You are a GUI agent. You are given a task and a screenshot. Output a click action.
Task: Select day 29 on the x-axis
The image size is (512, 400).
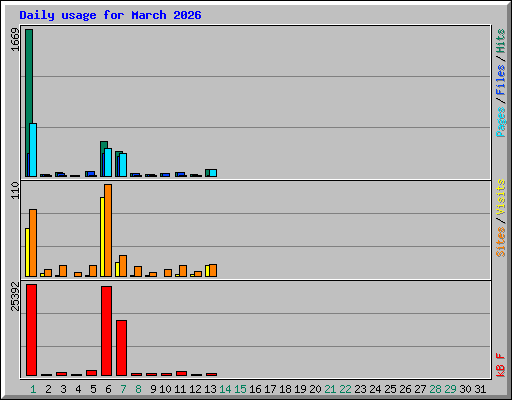point(450,389)
